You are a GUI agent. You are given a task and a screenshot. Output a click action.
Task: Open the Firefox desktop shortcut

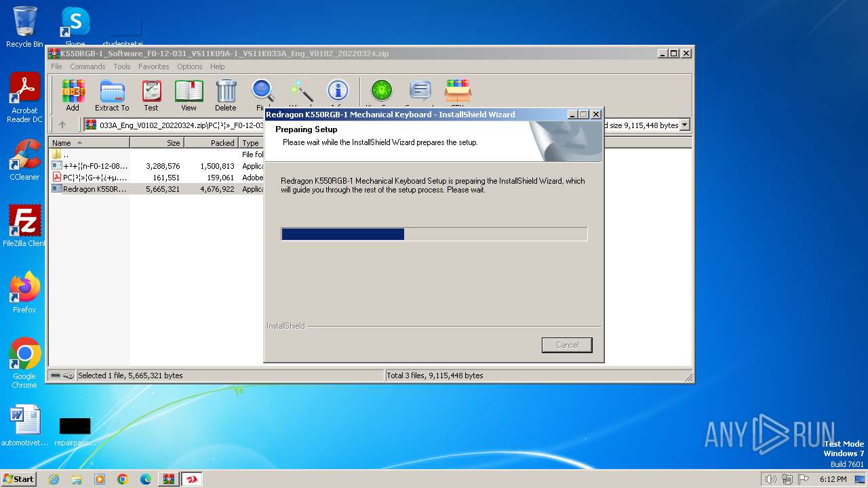tap(24, 293)
